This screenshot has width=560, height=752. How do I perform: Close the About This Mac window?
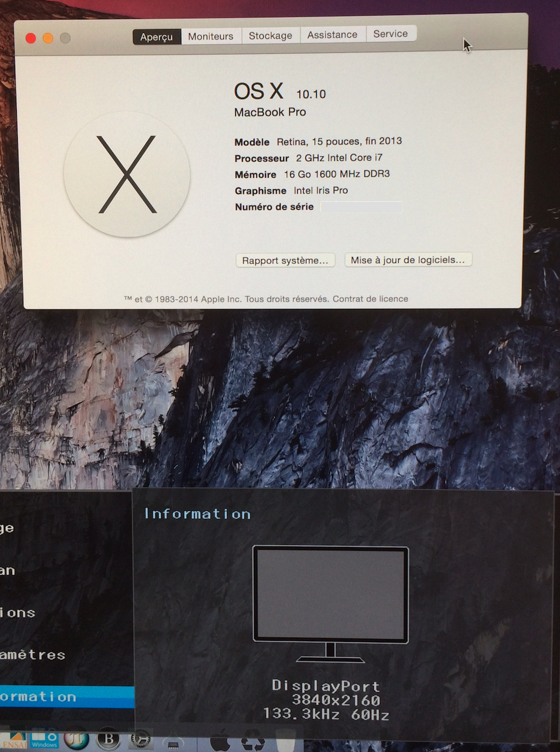tap(31, 38)
